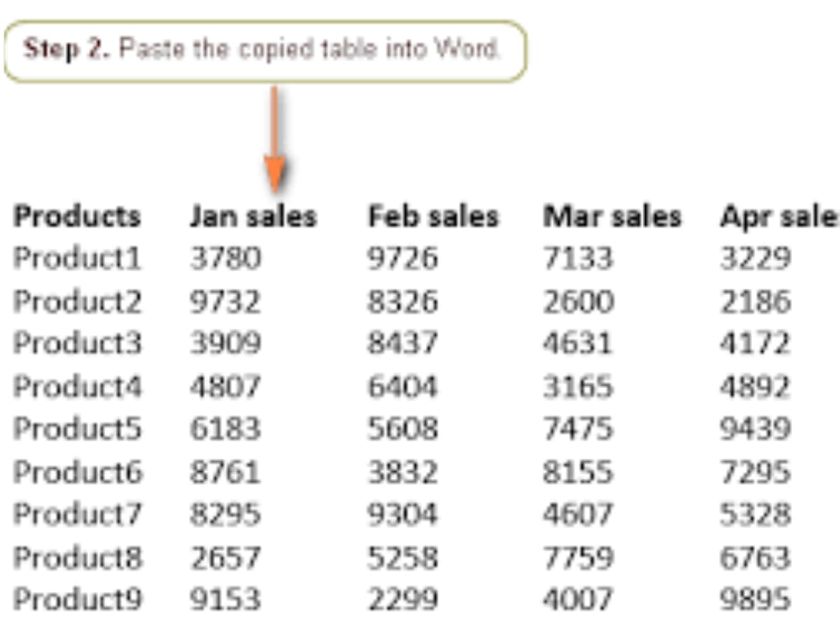Click the value 2600 under Mar sales
The image size is (840, 630).
point(578,302)
